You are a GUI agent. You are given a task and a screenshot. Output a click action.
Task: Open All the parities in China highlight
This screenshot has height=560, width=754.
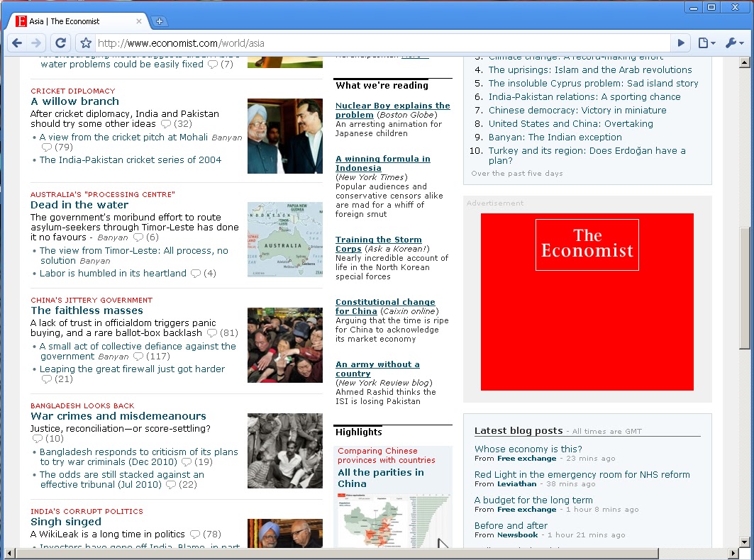[x=380, y=478]
